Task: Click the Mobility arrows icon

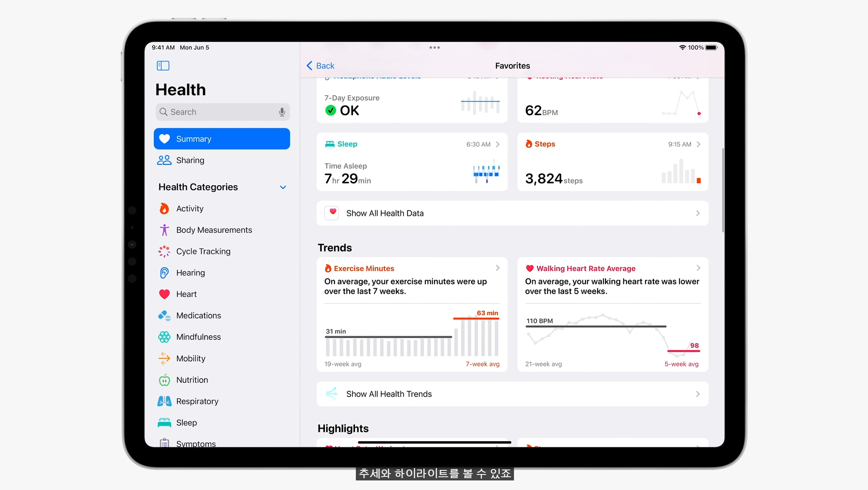Action: (164, 358)
